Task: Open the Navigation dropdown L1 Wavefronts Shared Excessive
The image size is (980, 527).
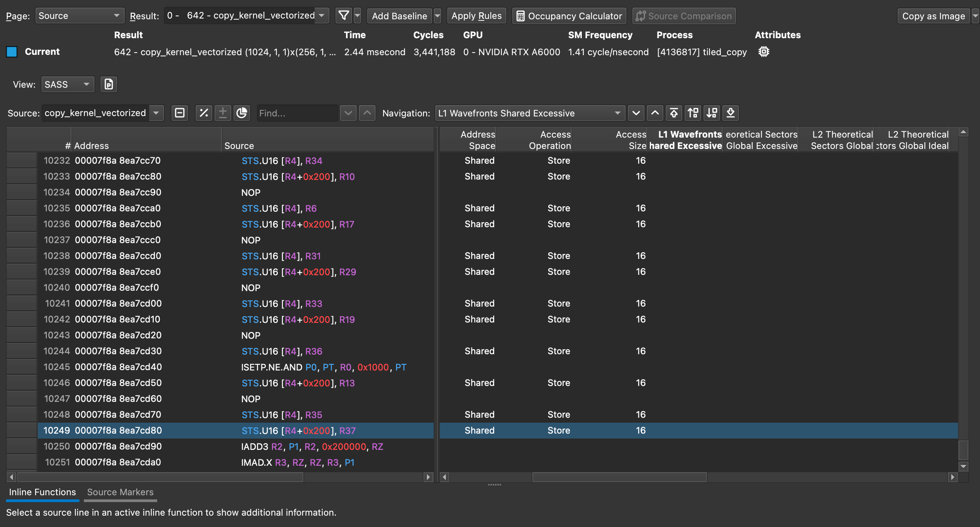Action: point(529,113)
